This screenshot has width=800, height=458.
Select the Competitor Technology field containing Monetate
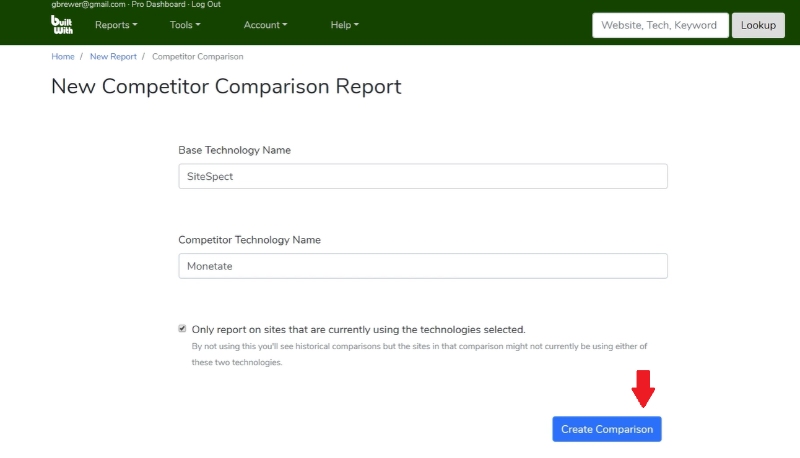coord(422,266)
